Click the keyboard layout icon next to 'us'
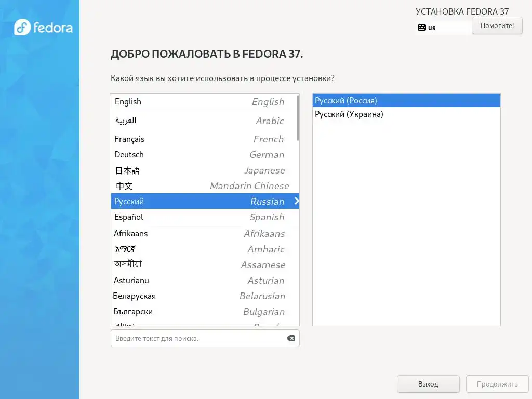Viewport: 532px width, 399px height. point(422,28)
